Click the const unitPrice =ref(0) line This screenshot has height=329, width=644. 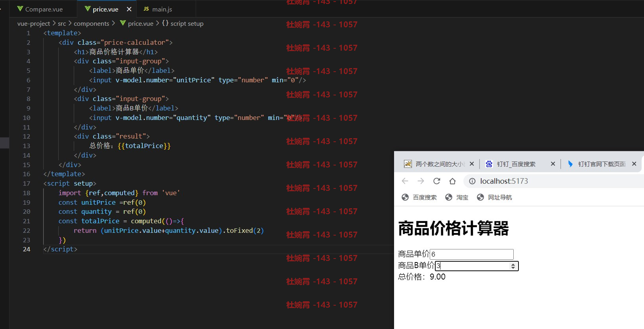coord(102,202)
